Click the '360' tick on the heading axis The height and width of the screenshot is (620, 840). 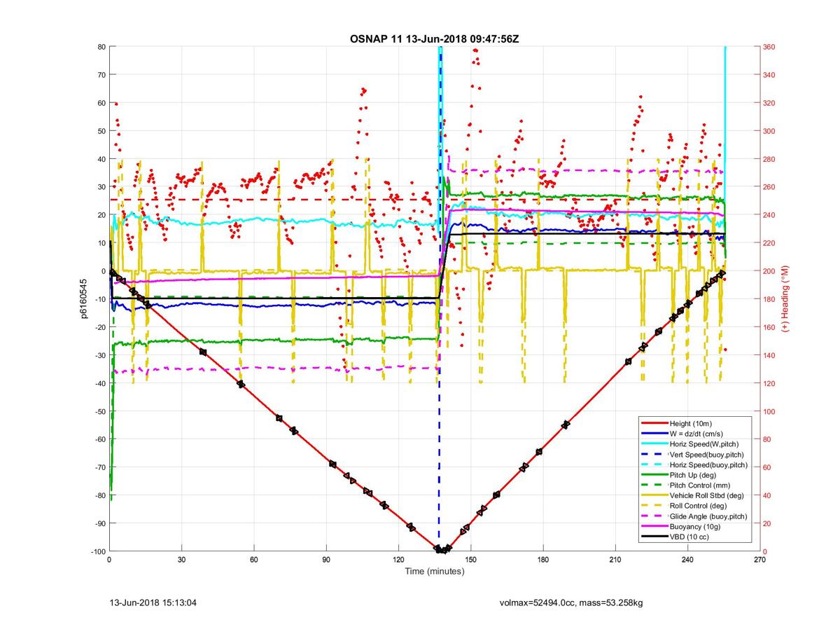click(770, 47)
